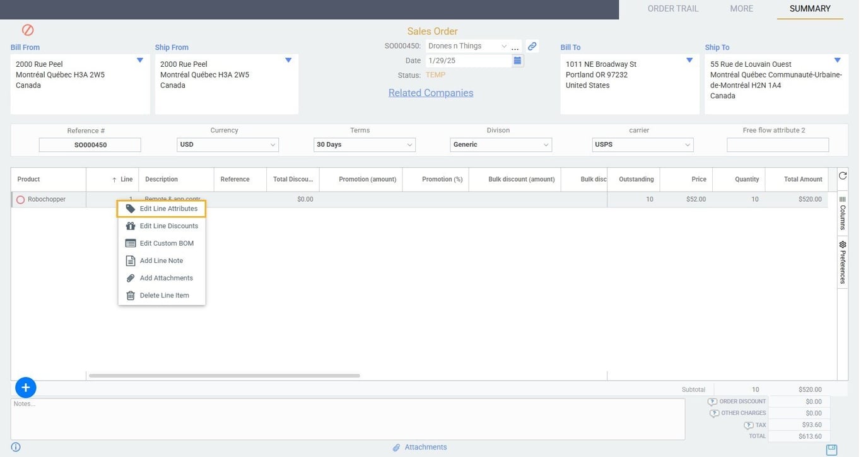Add a line item with the plus button

click(x=25, y=387)
